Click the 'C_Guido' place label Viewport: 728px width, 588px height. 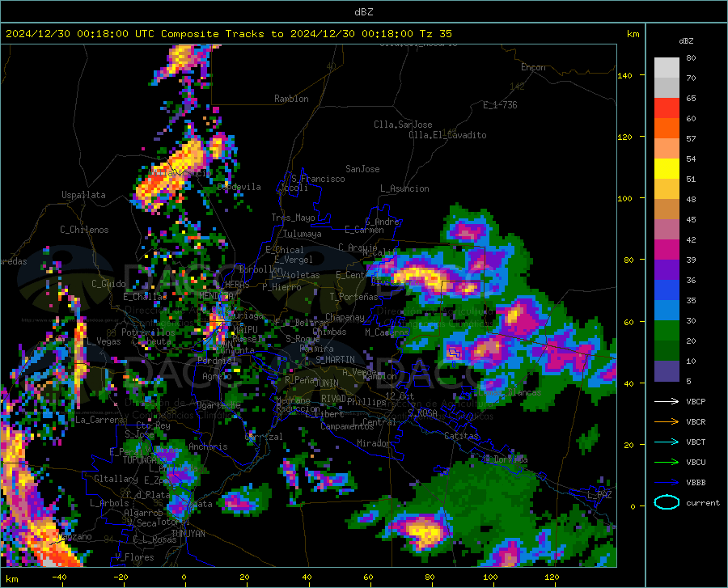(108, 284)
